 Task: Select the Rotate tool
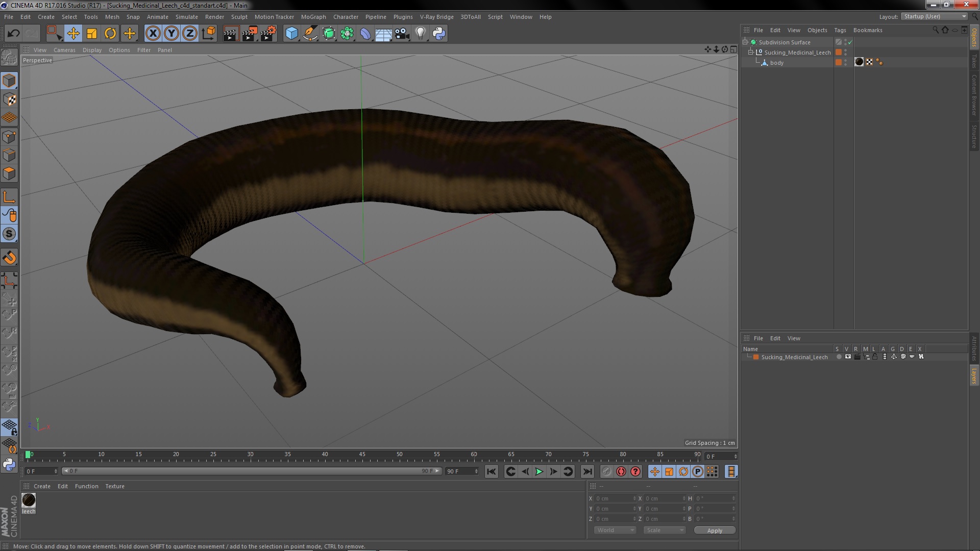click(110, 34)
